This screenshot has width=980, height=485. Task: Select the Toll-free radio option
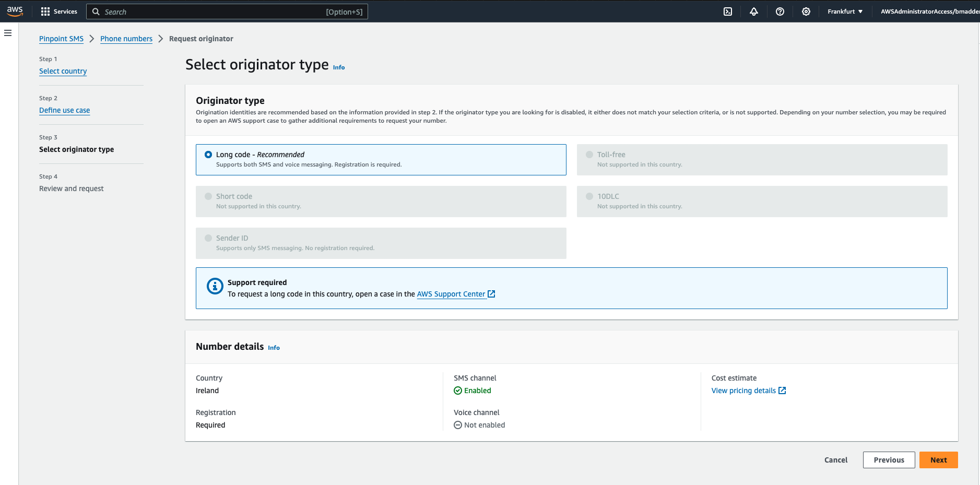tap(589, 155)
